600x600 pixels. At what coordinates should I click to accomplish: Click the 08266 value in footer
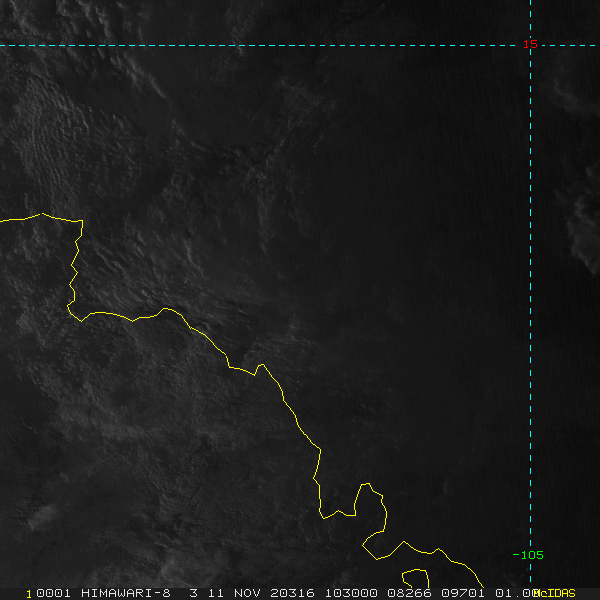[407, 593]
